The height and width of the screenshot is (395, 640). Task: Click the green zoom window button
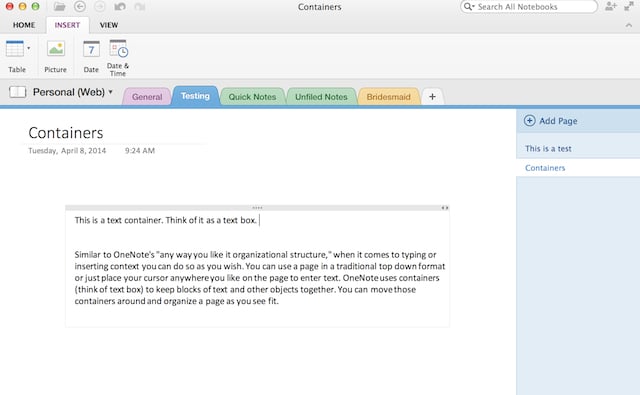36,6
